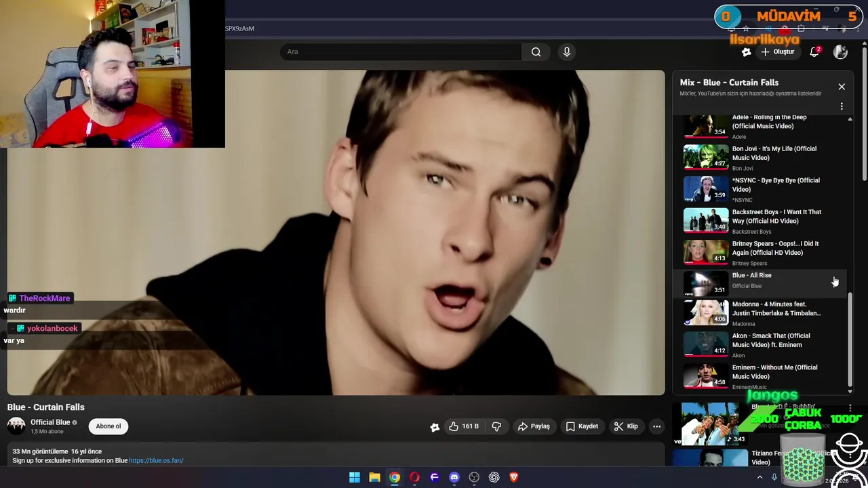
Task: Open the Mix playlist three-dot menu
Action: [x=842, y=106]
